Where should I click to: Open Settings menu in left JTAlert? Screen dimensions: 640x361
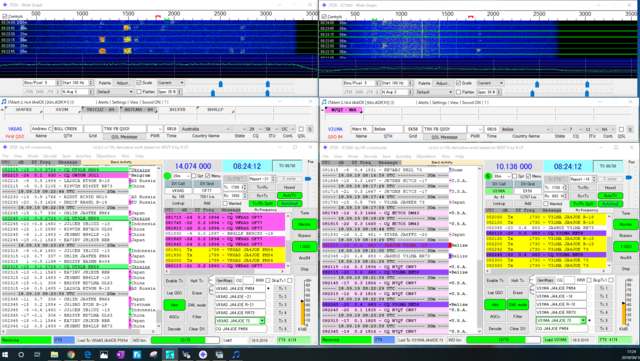(x=119, y=103)
